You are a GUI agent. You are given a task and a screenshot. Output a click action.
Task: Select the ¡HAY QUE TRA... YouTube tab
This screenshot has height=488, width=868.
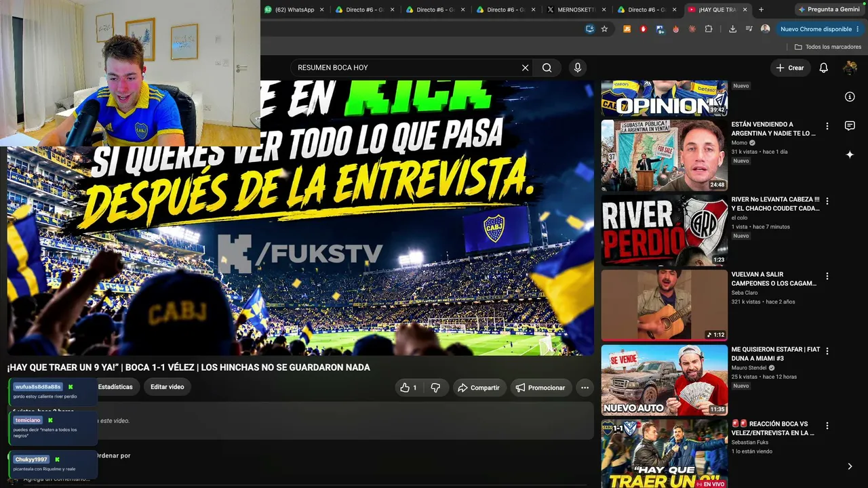pos(718,9)
